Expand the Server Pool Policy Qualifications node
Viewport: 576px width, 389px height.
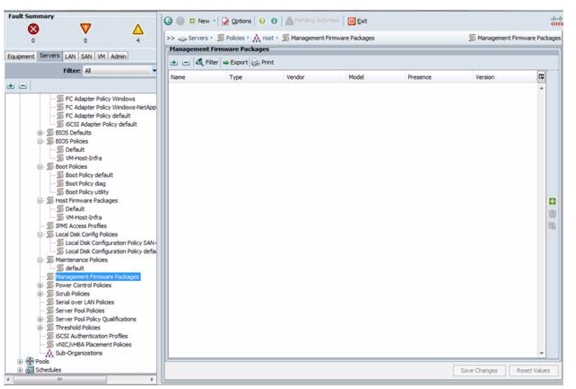tap(40, 319)
